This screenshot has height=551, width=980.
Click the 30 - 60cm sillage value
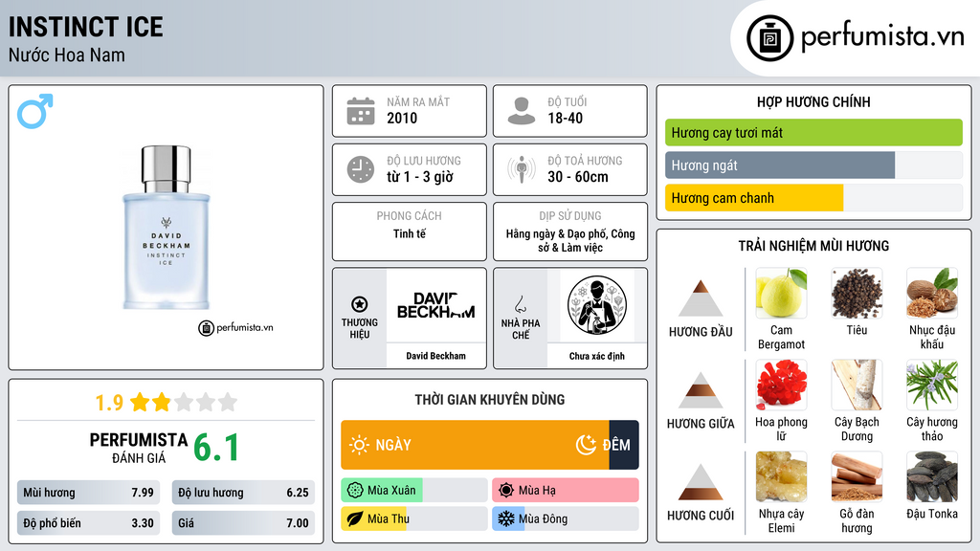(577, 177)
